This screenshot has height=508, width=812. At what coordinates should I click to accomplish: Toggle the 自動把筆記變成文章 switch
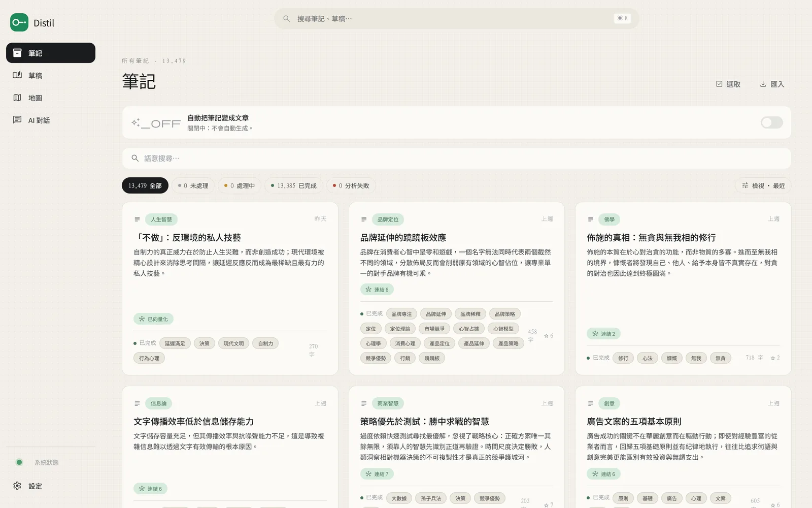(771, 122)
